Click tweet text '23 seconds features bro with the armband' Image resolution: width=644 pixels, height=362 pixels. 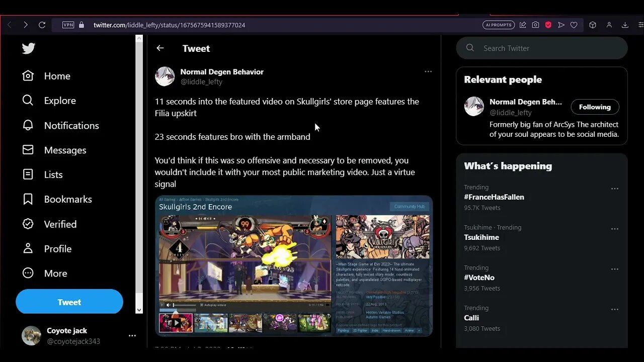coord(232,137)
